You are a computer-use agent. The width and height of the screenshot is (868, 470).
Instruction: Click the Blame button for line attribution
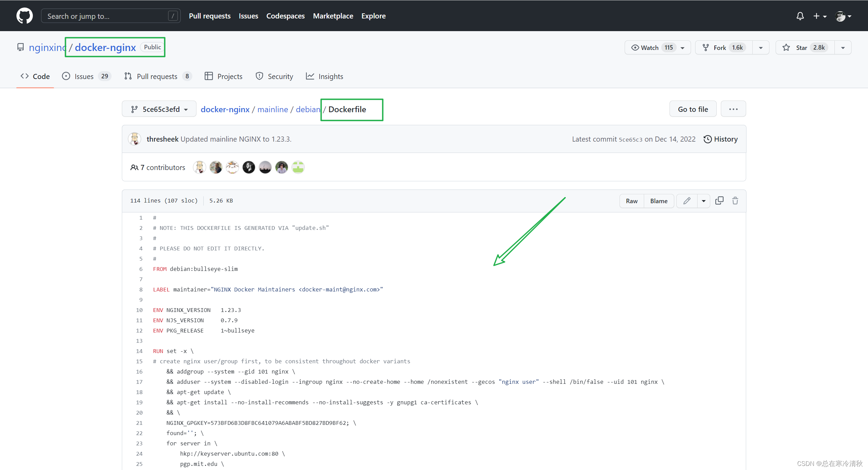[x=657, y=201]
